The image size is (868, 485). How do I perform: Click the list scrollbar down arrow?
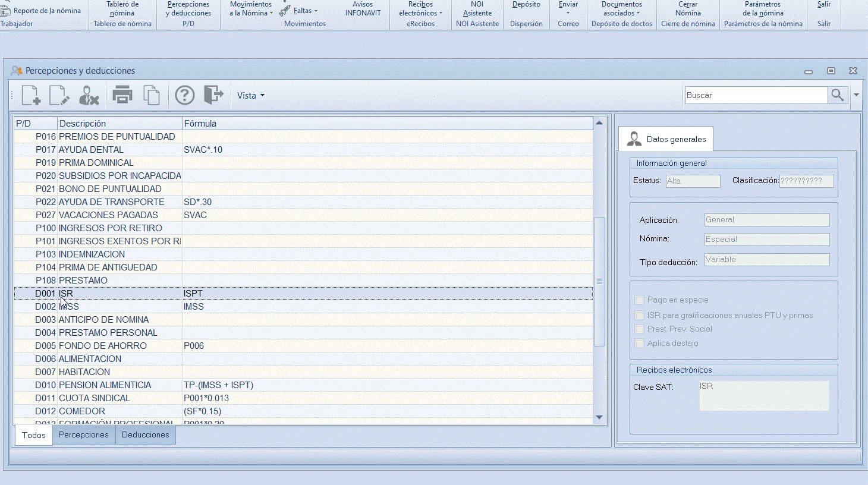click(599, 417)
